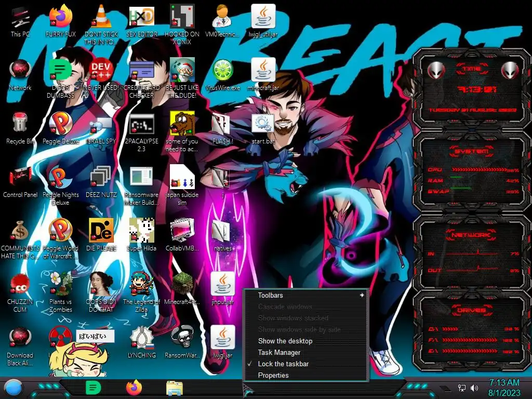Image resolution: width=532 pixels, height=399 pixels.
Task: Select Peggle Nights Deluxe icon
Action: coord(60,178)
